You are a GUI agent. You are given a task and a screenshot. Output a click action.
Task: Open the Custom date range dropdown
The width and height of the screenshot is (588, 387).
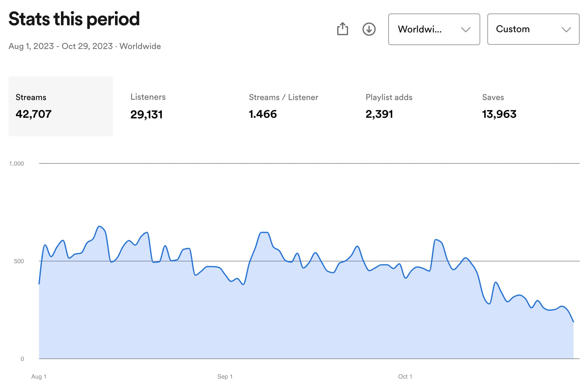[x=533, y=29]
